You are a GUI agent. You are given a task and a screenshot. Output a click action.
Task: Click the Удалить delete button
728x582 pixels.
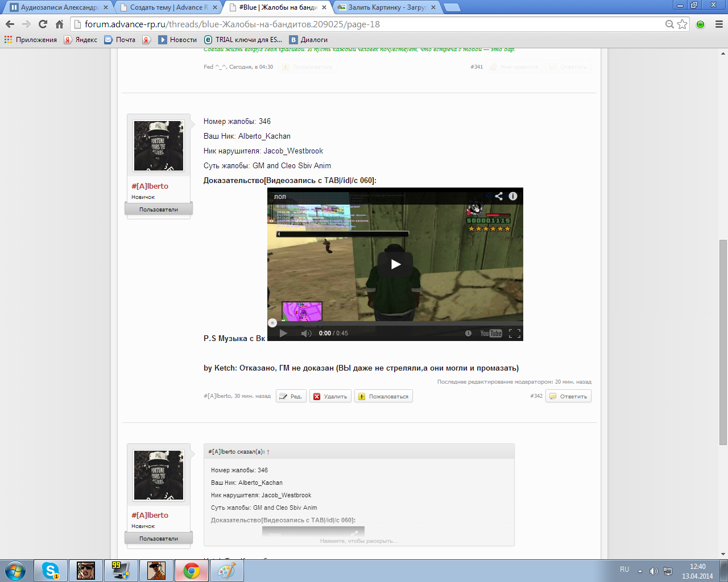(x=330, y=396)
